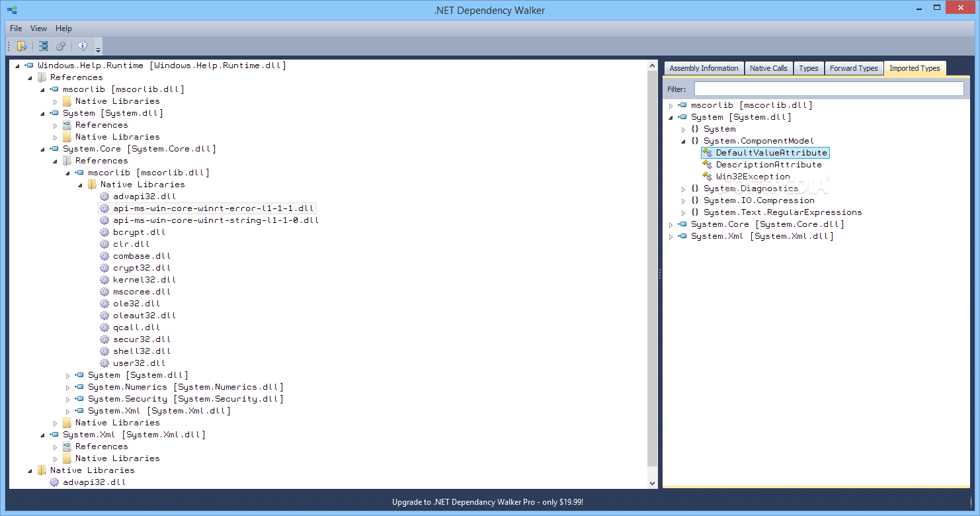Switch to the Types tab
Screen dimensions: 980x516
808,68
